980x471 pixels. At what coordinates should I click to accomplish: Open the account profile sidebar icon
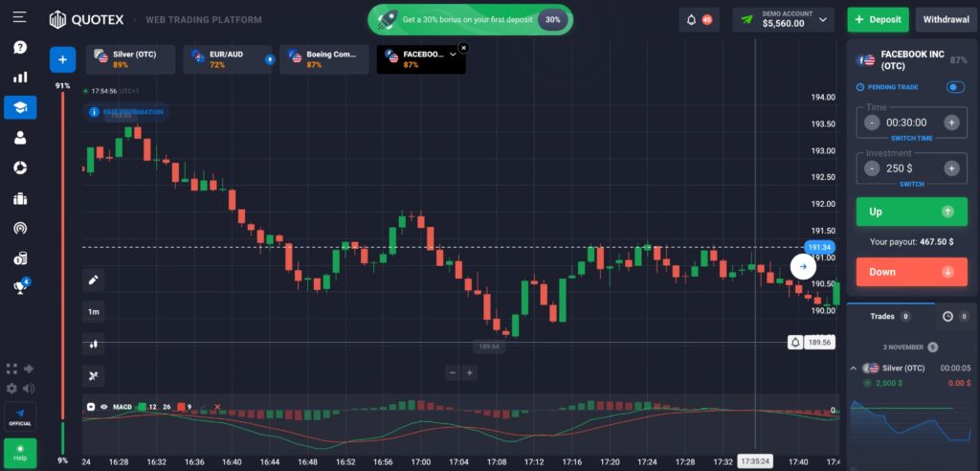coord(20,138)
